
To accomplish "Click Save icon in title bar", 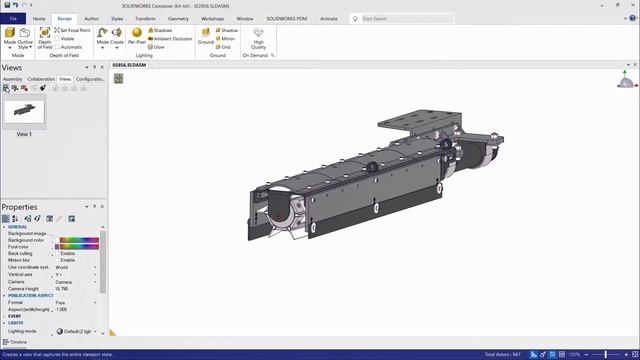I will (x=7, y=5).
